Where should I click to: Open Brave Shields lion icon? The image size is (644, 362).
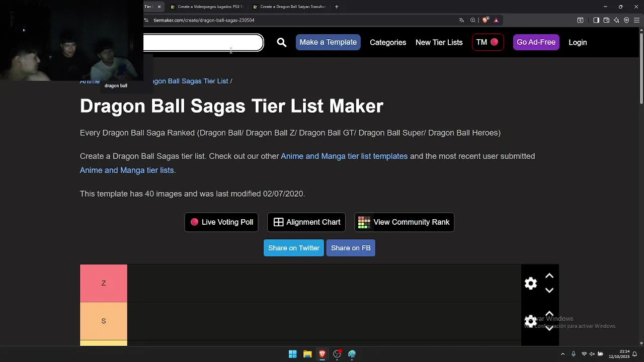(x=485, y=20)
